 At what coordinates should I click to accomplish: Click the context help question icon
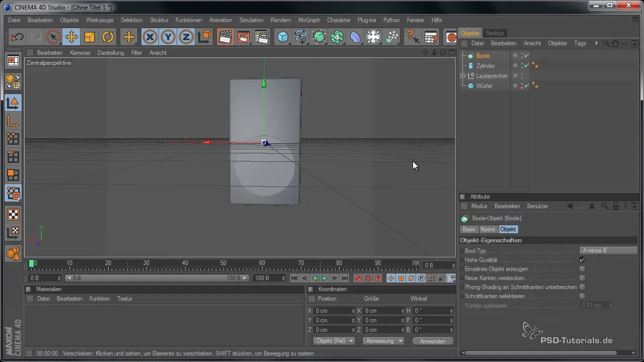pyautogui.click(x=413, y=37)
